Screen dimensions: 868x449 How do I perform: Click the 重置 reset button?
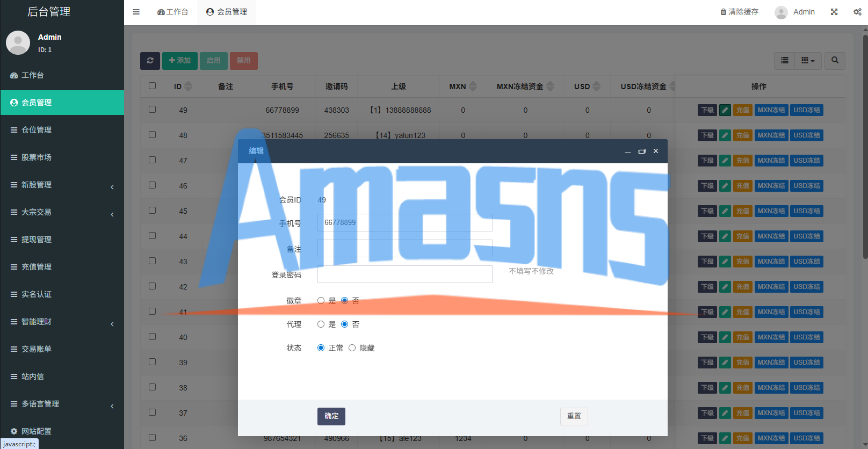(x=574, y=416)
